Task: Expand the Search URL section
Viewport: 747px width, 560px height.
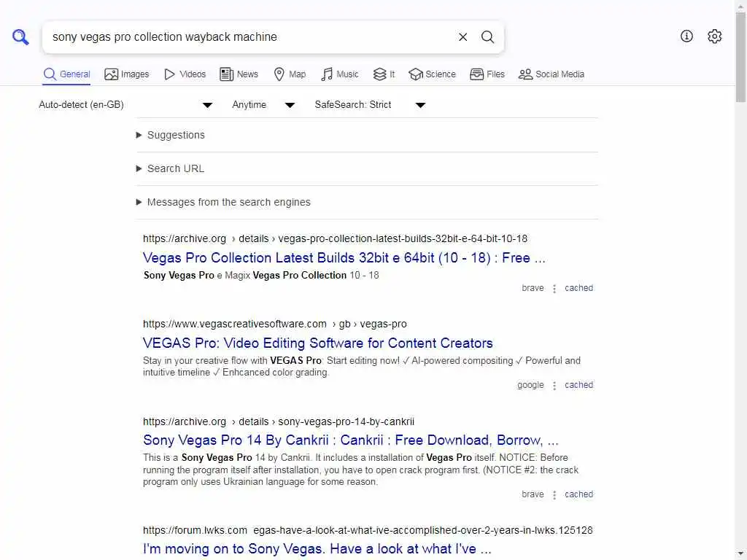Action: point(367,168)
